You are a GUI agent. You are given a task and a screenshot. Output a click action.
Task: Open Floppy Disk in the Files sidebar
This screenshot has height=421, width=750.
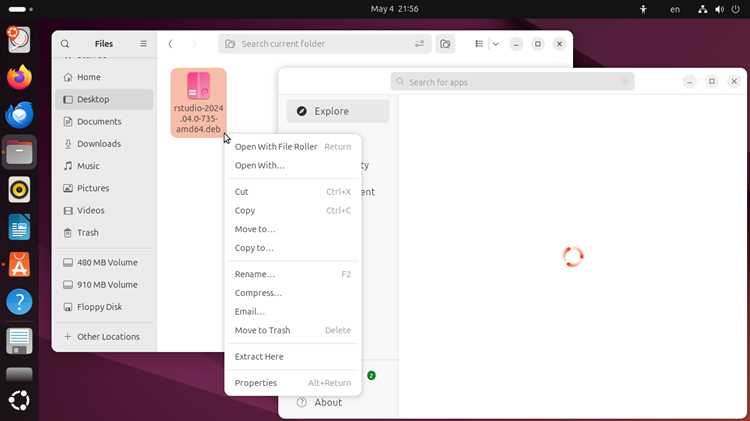pyautogui.click(x=104, y=307)
